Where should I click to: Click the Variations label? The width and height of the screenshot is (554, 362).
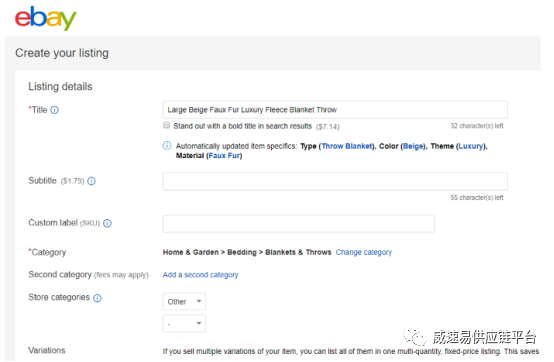click(47, 350)
